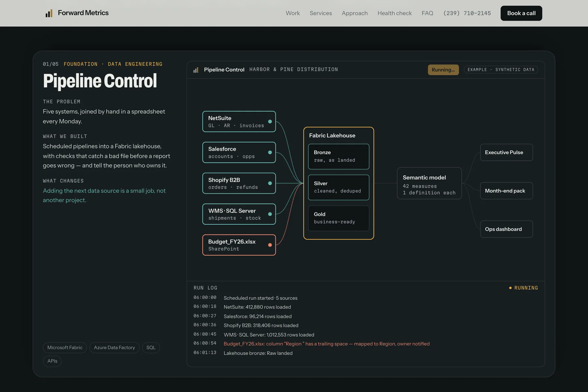This screenshot has width=588, height=392.
Task: Click the NetSuite node status dot
Action: pos(270,122)
